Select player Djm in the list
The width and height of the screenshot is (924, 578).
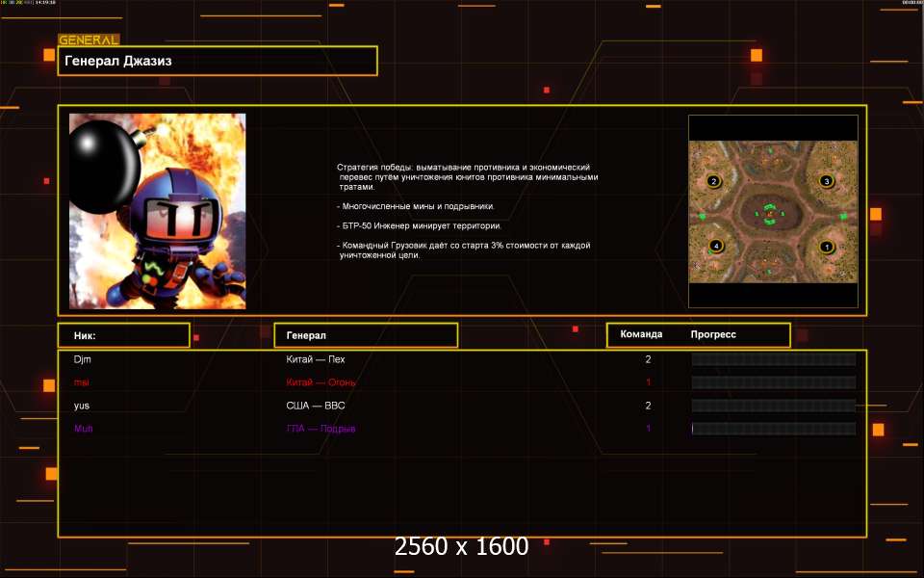click(83, 359)
